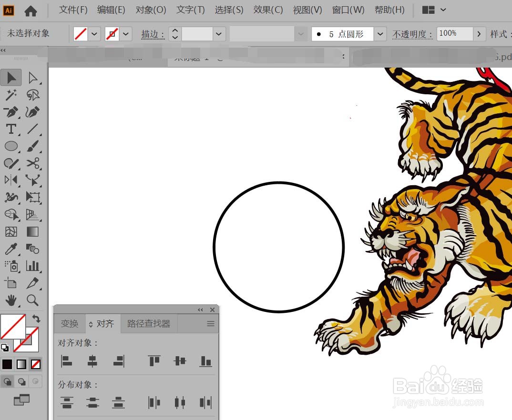The width and height of the screenshot is (512, 420).
Task: Enable Draw Normal mode
Action: (8, 381)
